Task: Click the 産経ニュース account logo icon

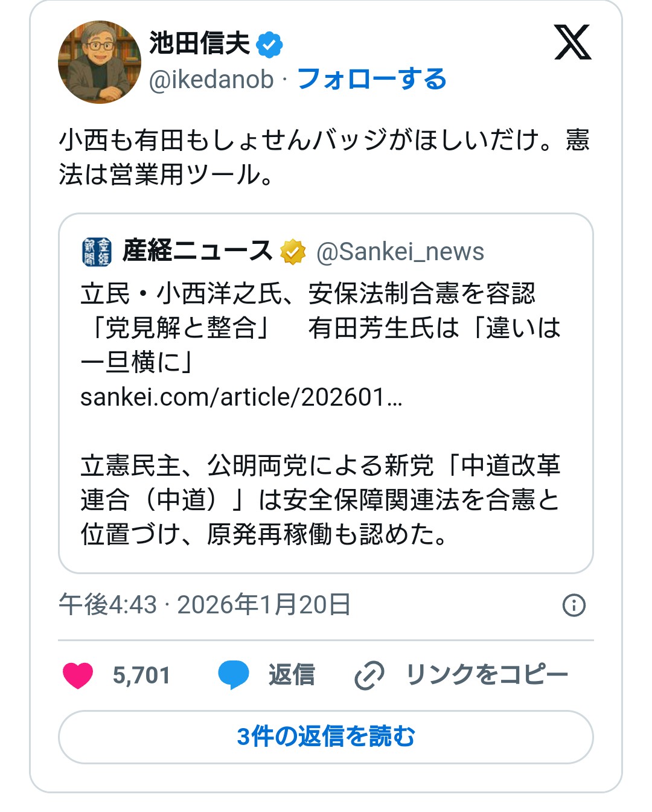Action: point(97,252)
